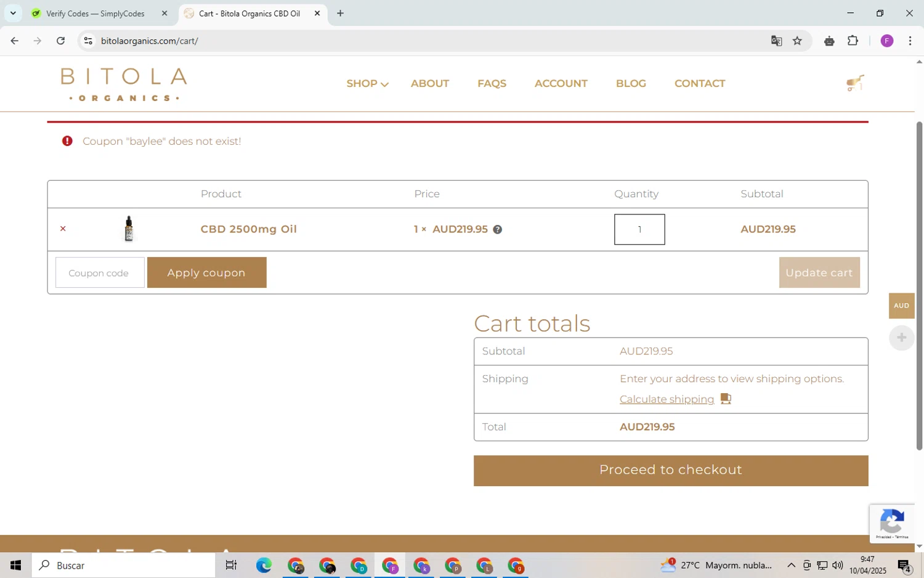This screenshot has height=578, width=924.
Task: Go to the ABOUT page
Action: [x=430, y=84]
